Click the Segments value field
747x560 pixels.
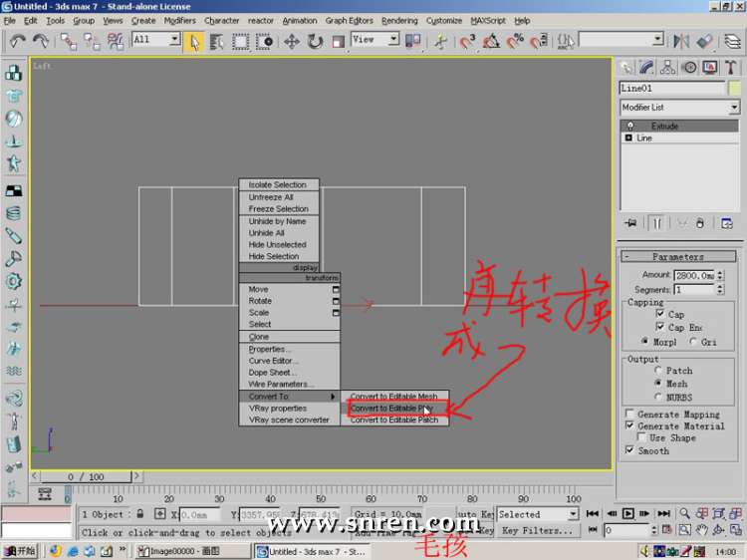point(694,290)
